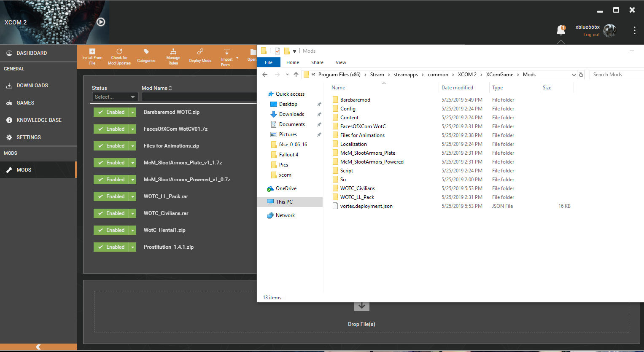Toggle Enabled for Files for Animations.zip
Viewport: 644px width, 352px height.
tap(111, 146)
